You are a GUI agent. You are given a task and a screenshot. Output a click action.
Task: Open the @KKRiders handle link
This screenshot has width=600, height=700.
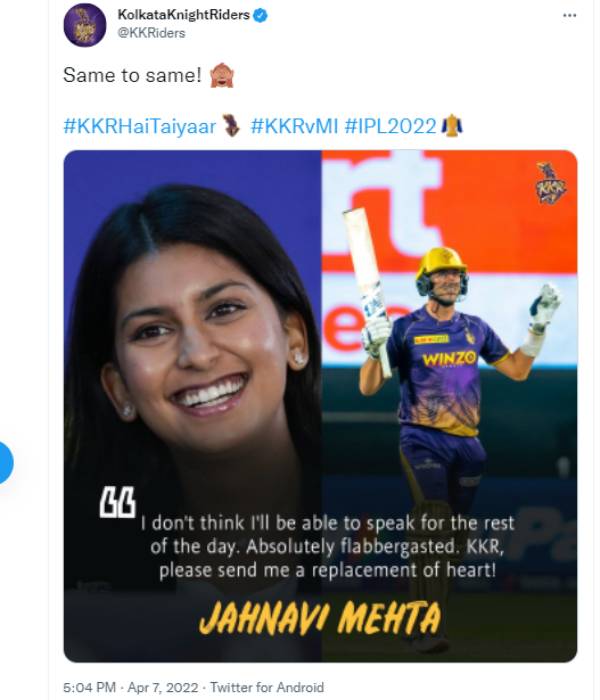coord(151,33)
